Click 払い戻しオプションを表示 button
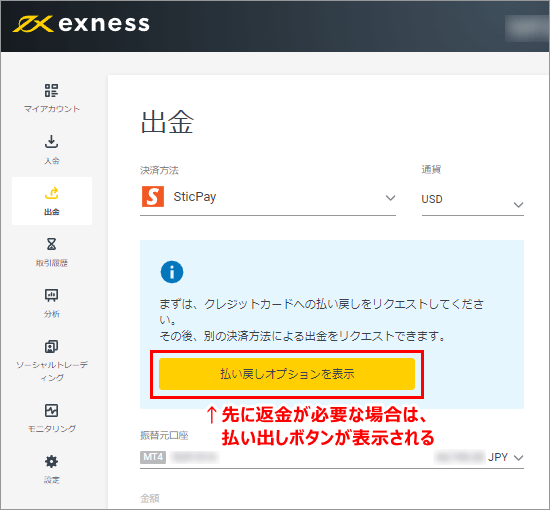This screenshot has height=510, width=550. coord(287,374)
